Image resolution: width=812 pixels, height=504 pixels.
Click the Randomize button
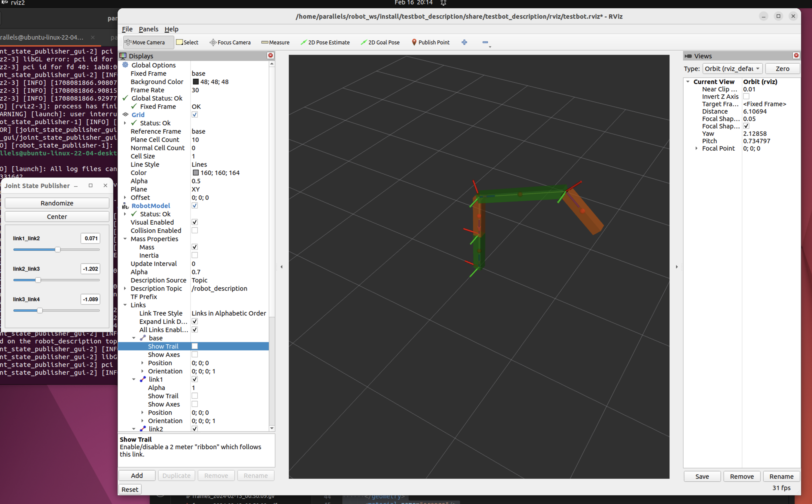57,203
